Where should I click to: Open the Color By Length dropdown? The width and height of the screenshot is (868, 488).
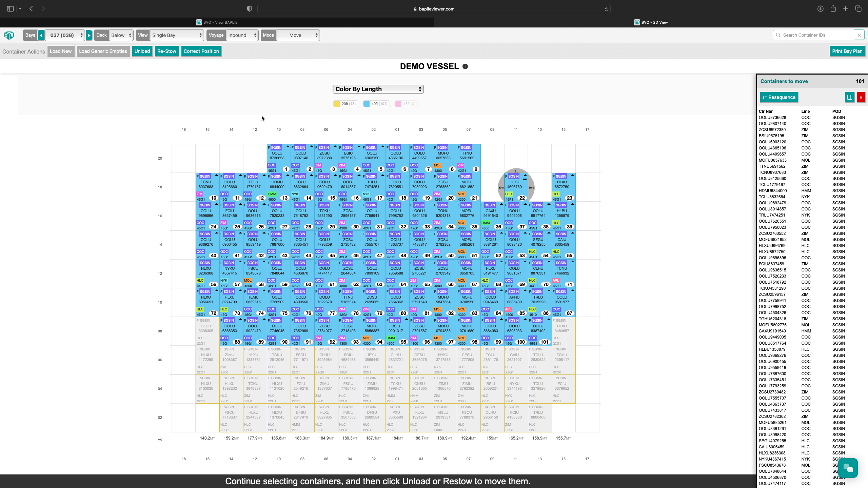pos(377,89)
